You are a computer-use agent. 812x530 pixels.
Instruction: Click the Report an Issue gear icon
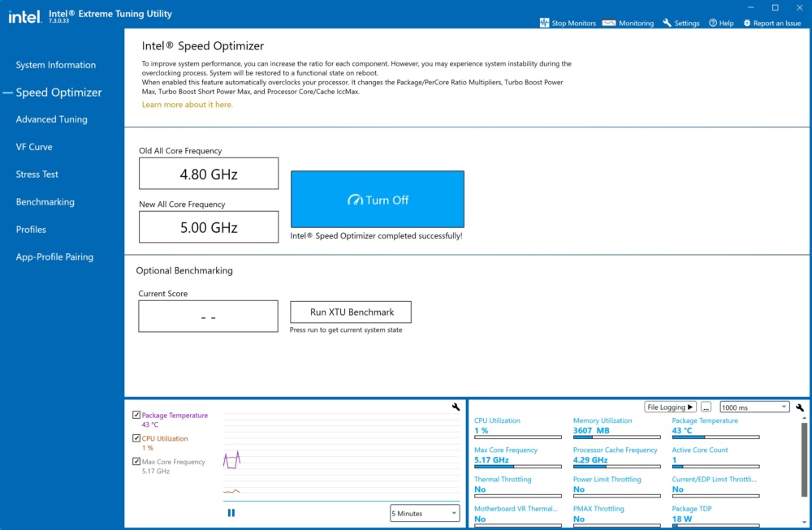tap(747, 23)
